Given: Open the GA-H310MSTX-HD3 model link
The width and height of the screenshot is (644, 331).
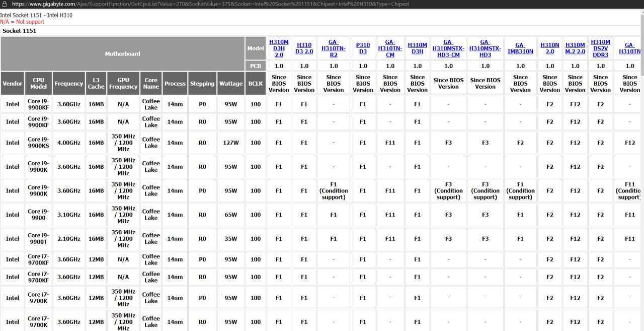Looking at the screenshot, I should pyautogui.click(x=485, y=48).
